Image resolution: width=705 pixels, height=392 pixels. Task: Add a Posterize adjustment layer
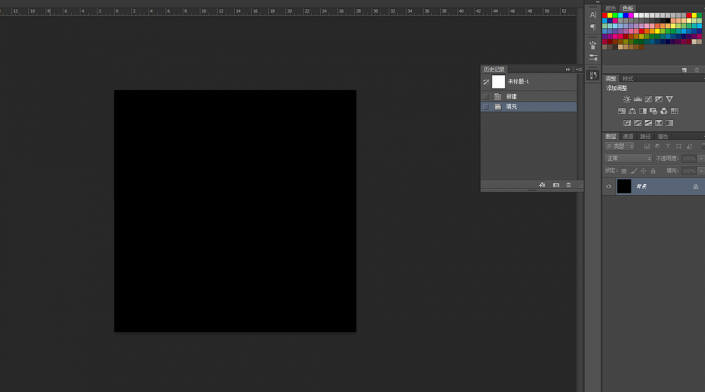click(638, 123)
